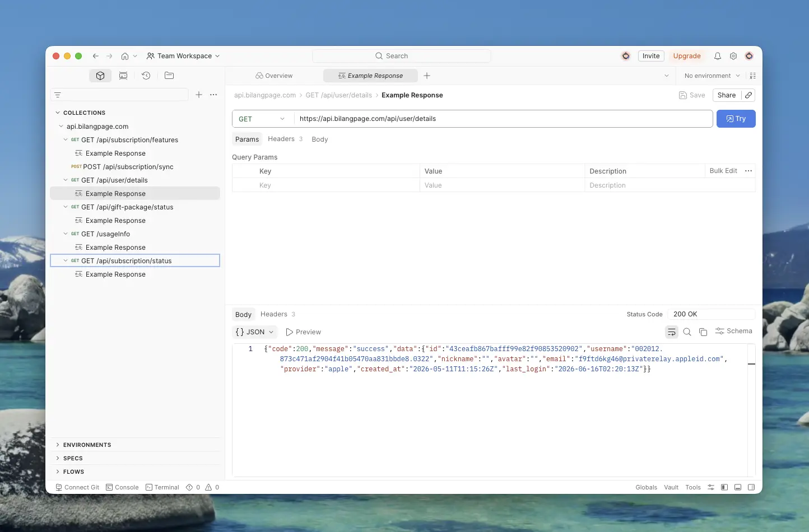Open the response Preview
Viewport: 809px width, 532px height.
click(303, 332)
